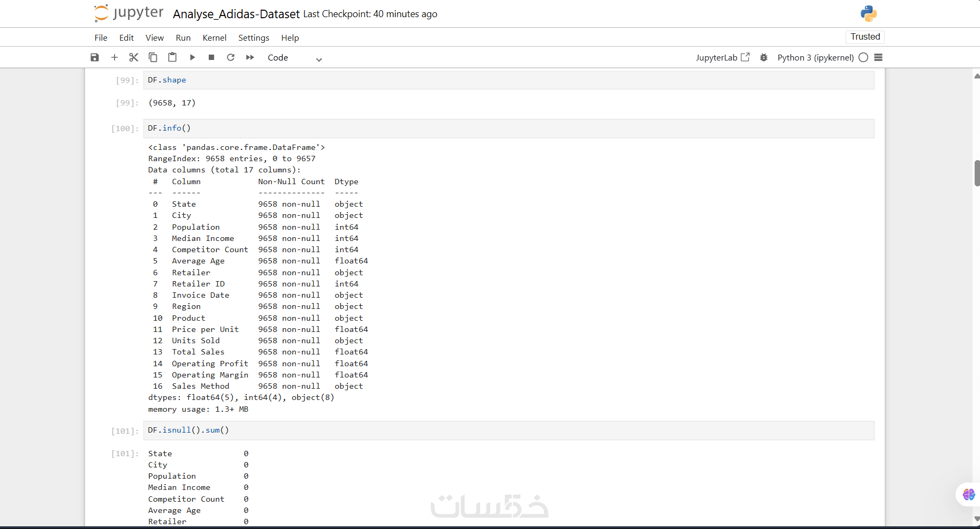Select the DF.isnull().sum() code cell
This screenshot has width=980, height=529.
[x=508, y=430]
